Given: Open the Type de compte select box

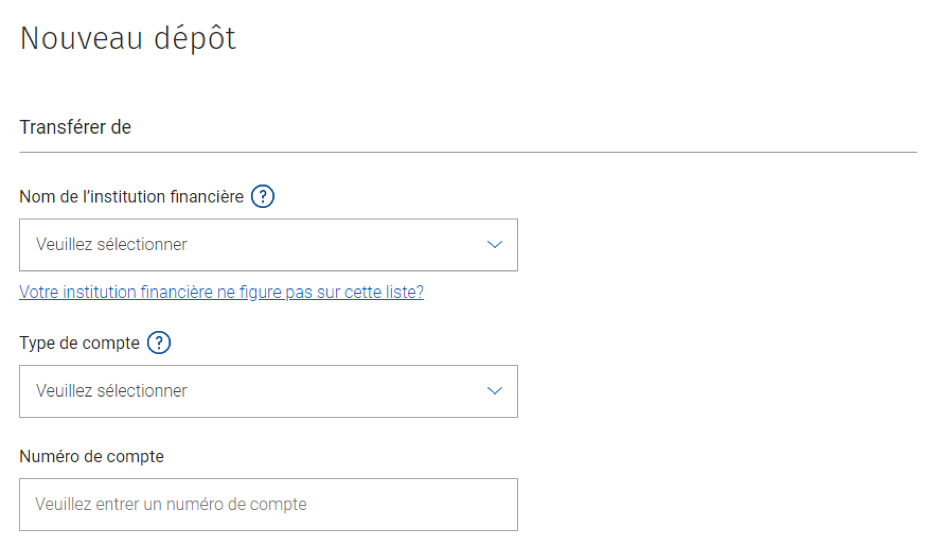Looking at the screenshot, I should tap(268, 391).
